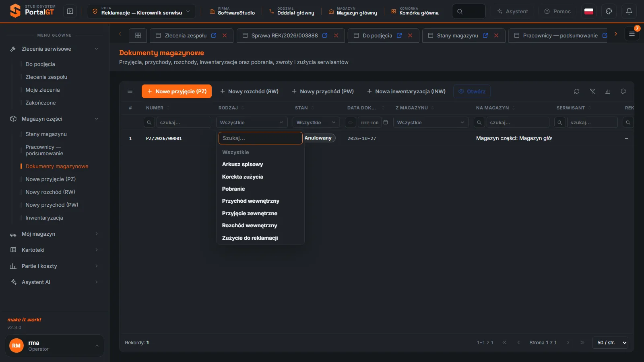The height and width of the screenshot is (362, 644).
Task: Expand the Kartoteki menu
Action: (54, 250)
